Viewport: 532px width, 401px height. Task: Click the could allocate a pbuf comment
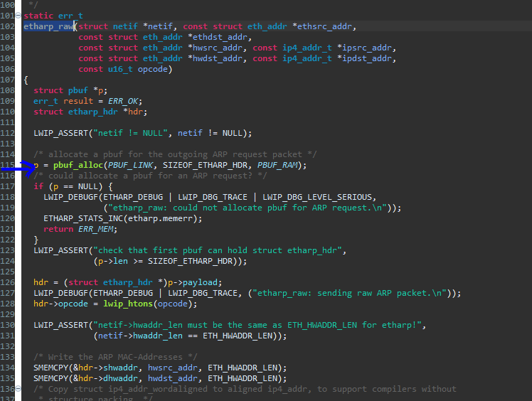point(150,176)
